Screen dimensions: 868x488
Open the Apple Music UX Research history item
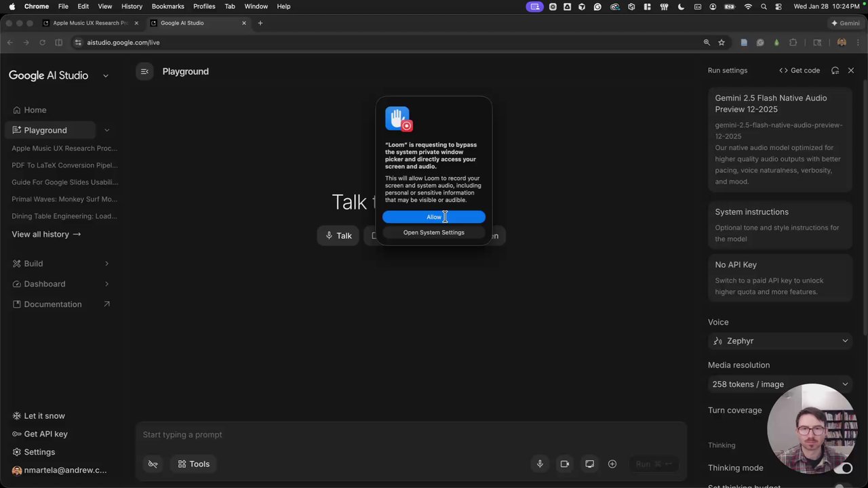point(64,148)
